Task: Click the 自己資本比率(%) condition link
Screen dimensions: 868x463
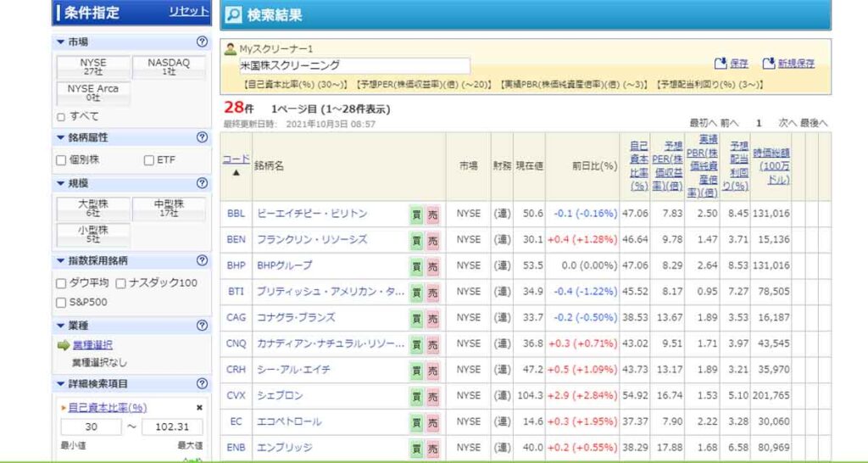Action: [108, 408]
